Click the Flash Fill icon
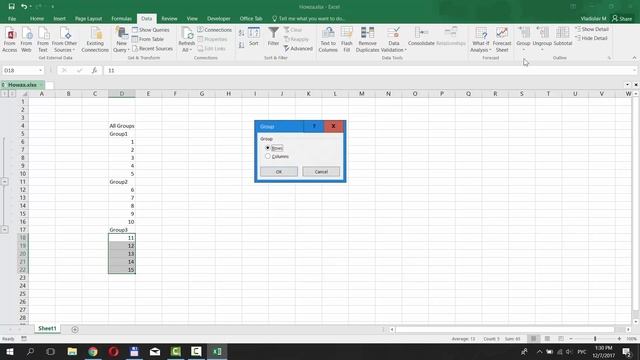This screenshot has width=640, height=360. [347, 40]
